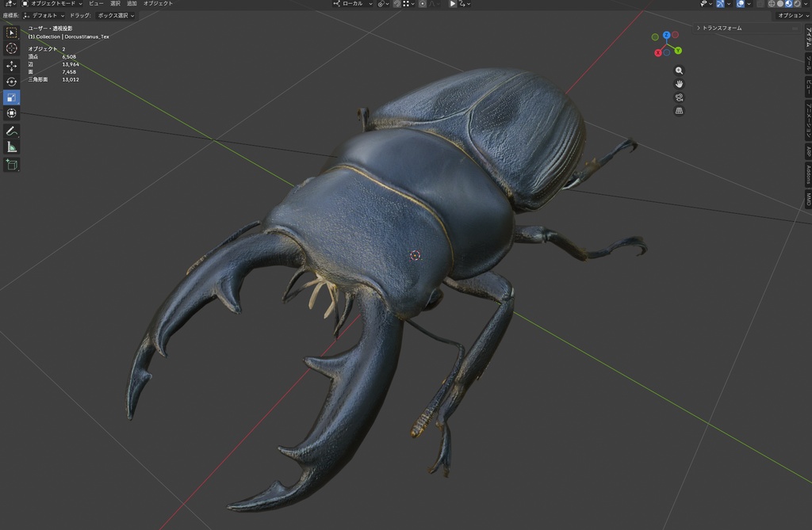The width and height of the screenshot is (812, 530).
Task: Click the red X axis on gizmo
Action: pos(657,53)
